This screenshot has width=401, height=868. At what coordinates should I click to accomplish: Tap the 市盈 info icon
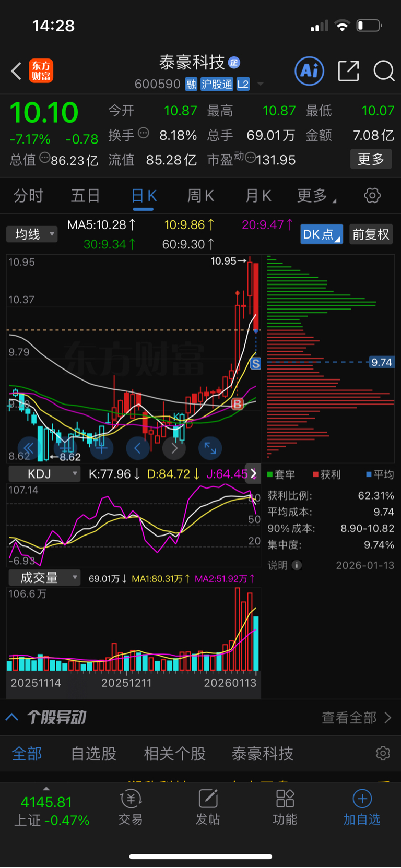click(x=251, y=158)
